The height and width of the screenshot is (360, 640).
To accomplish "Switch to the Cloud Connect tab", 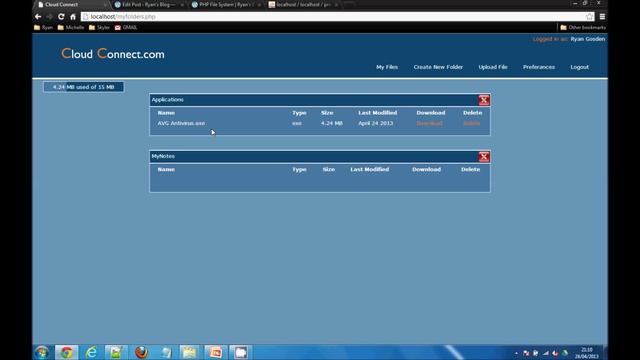I will tap(70, 4).
